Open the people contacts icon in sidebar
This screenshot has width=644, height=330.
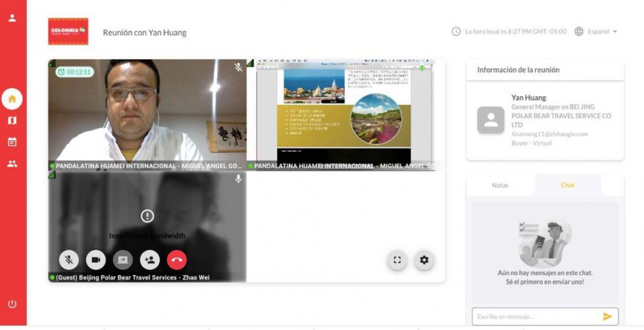click(x=12, y=164)
